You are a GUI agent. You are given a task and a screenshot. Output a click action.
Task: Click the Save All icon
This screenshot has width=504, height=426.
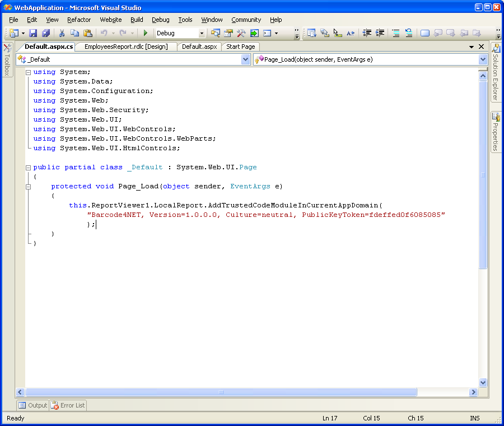coord(46,34)
